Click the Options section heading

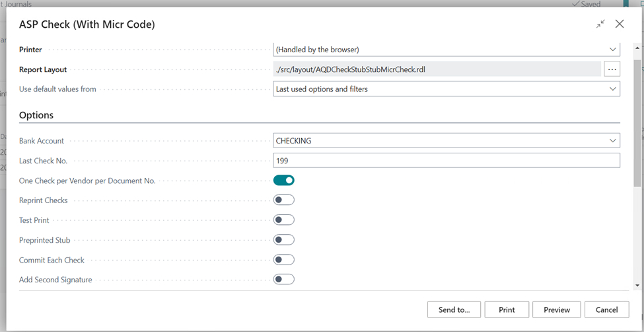coord(36,115)
